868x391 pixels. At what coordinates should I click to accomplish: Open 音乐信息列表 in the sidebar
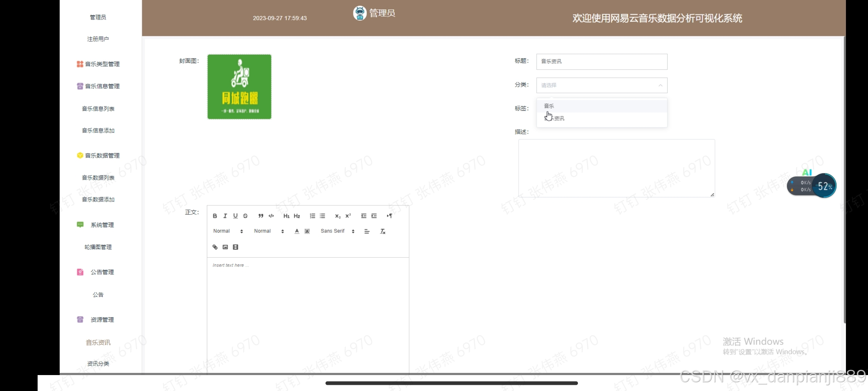[x=98, y=109]
